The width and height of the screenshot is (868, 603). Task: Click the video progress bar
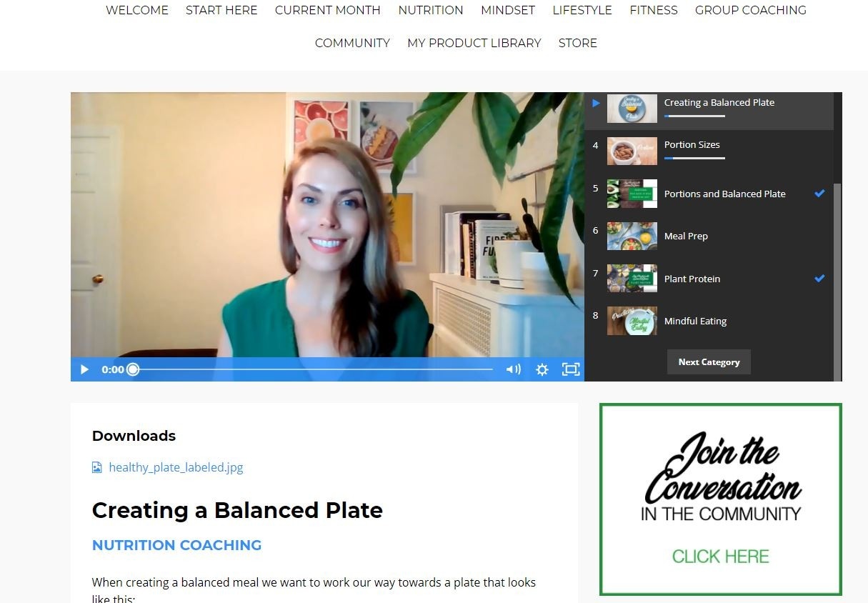click(313, 369)
